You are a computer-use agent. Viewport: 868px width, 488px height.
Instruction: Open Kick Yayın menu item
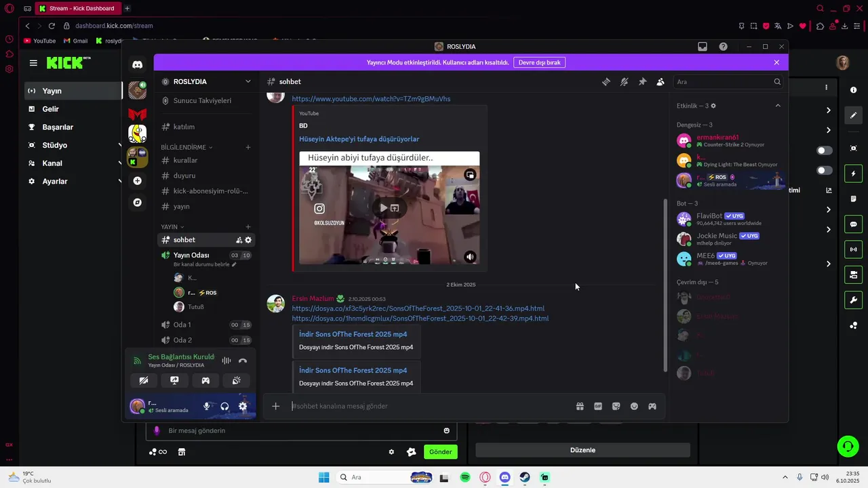point(73,91)
